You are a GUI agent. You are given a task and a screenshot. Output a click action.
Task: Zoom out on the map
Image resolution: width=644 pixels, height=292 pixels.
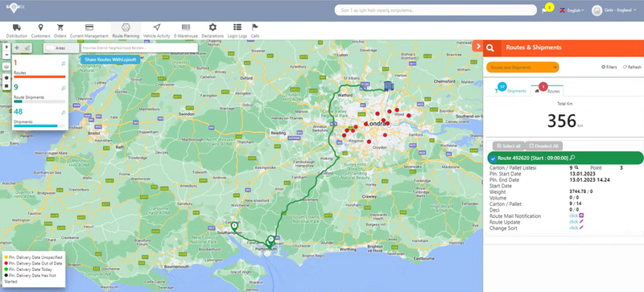pyautogui.click(x=6, y=55)
